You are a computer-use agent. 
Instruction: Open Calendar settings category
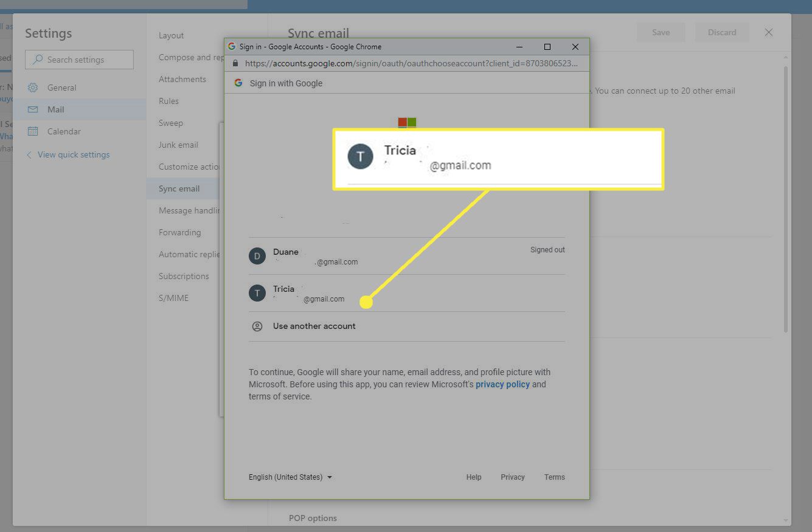[x=80, y=131]
